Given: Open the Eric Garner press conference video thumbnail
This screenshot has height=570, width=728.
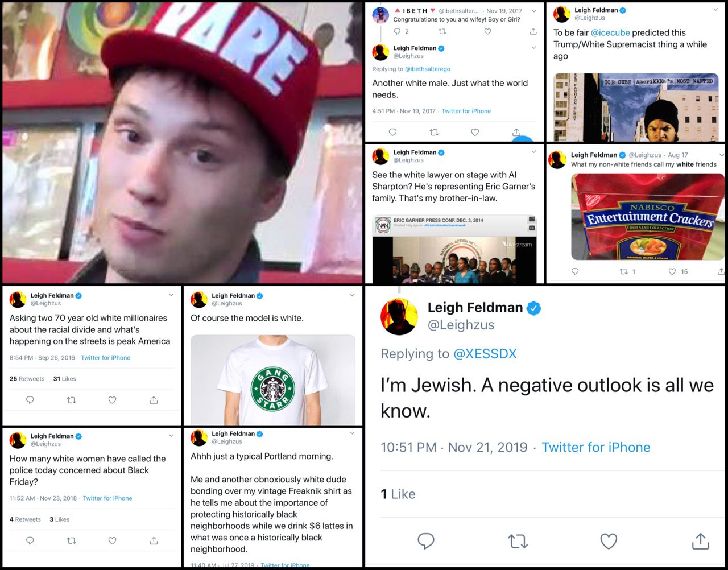Looking at the screenshot, I should coord(454,249).
